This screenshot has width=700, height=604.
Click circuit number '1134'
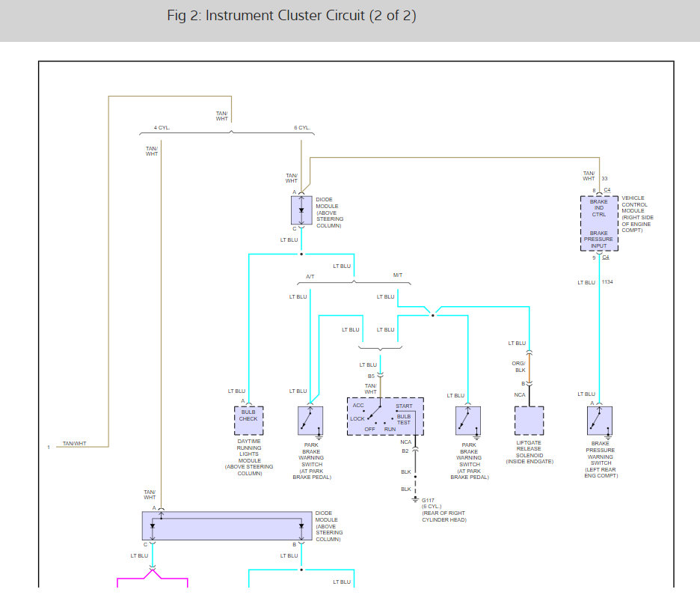607,282
